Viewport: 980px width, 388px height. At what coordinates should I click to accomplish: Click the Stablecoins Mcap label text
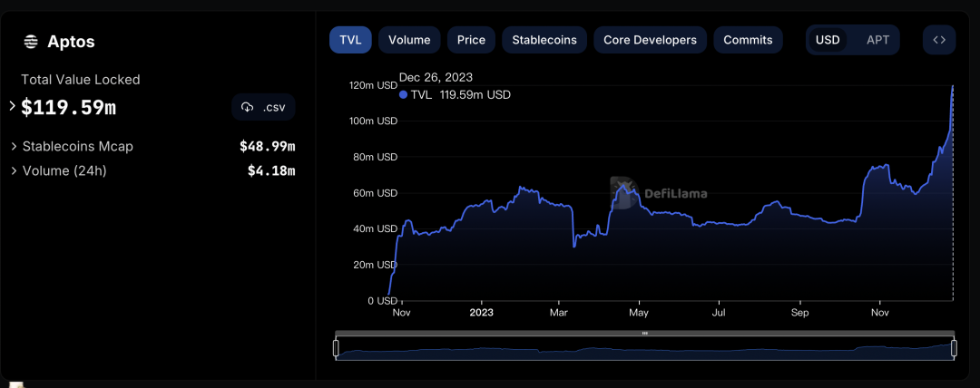(x=77, y=146)
